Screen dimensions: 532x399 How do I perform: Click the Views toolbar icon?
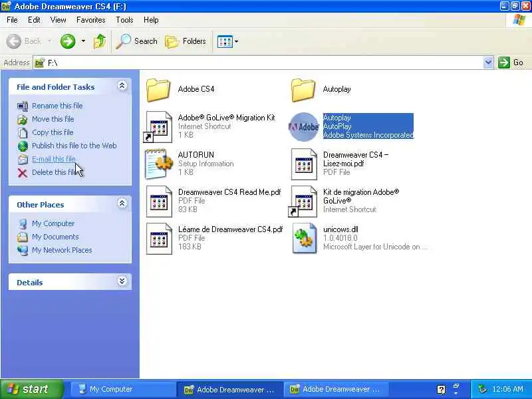[224, 42]
